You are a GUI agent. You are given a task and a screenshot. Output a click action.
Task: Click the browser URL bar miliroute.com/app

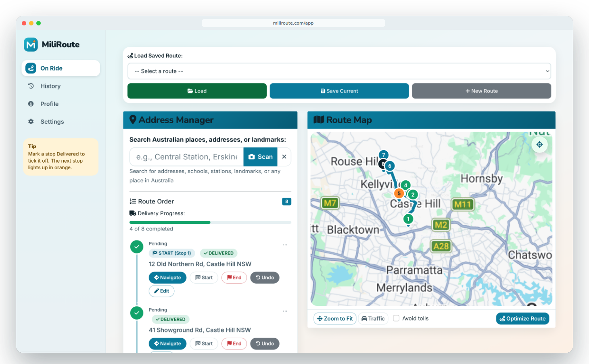click(293, 23)
